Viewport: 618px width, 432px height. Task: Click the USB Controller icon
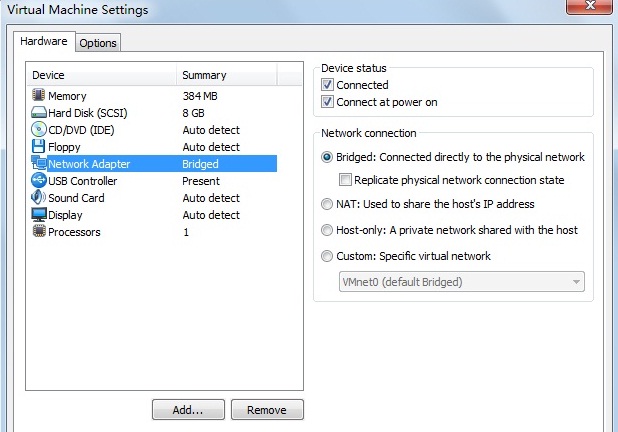click(39, 180)
